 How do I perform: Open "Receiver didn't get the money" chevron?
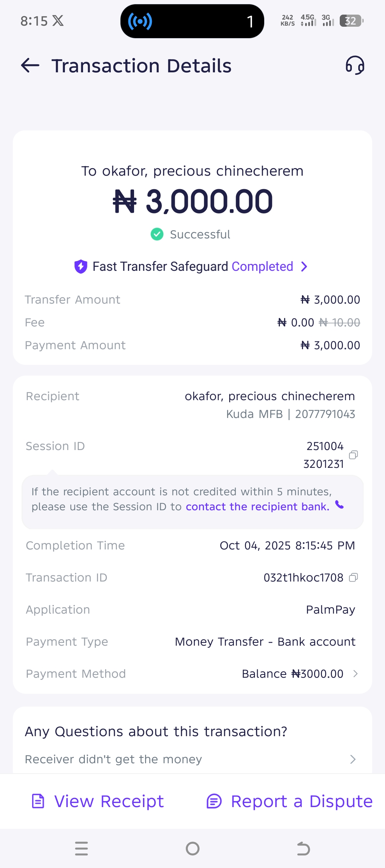pos(353,759)
